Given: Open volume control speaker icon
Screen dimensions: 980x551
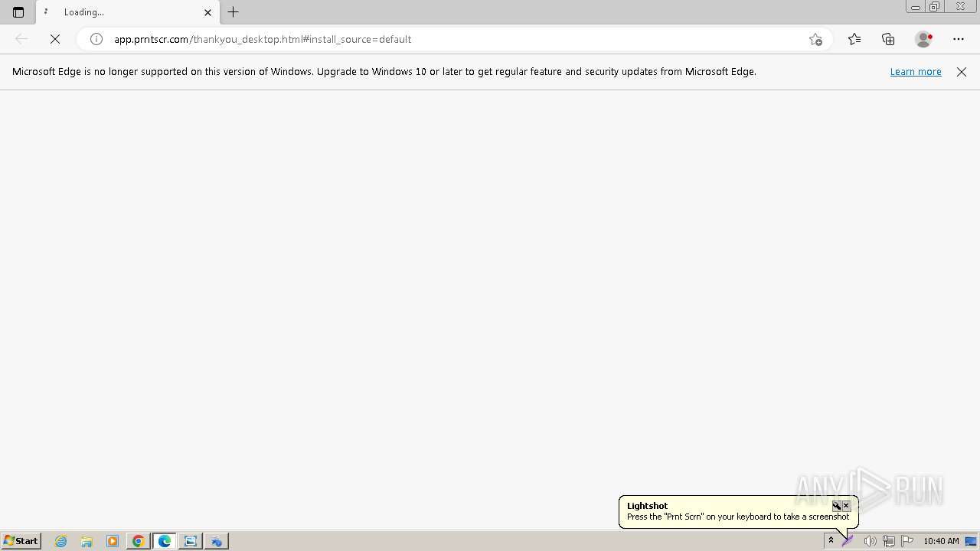Looking at the screenshot, I should (870, 541).
